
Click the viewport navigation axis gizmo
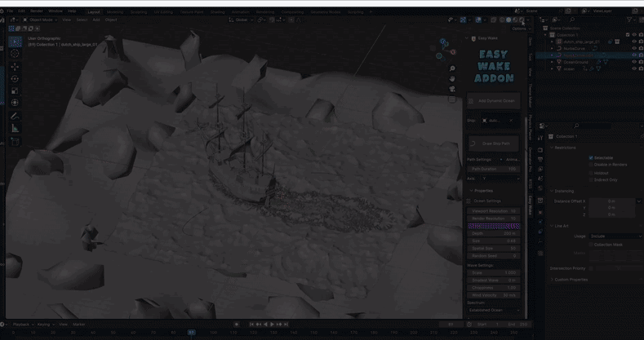444,49
